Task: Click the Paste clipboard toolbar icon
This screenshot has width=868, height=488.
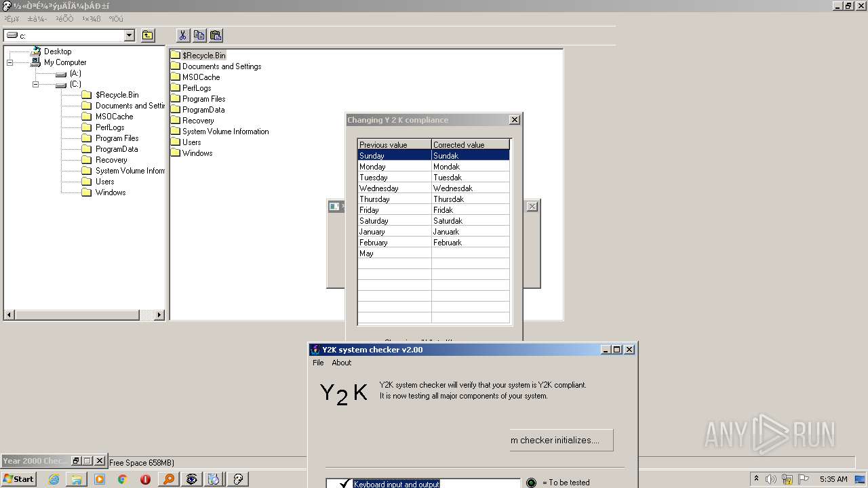Action: 216,35
